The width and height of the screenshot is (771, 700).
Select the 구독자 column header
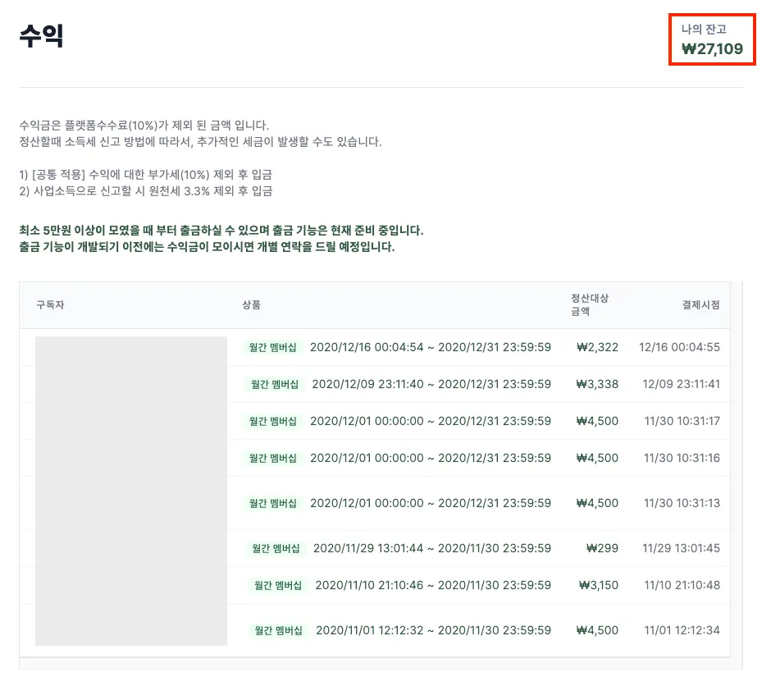(x=50, y=305)
